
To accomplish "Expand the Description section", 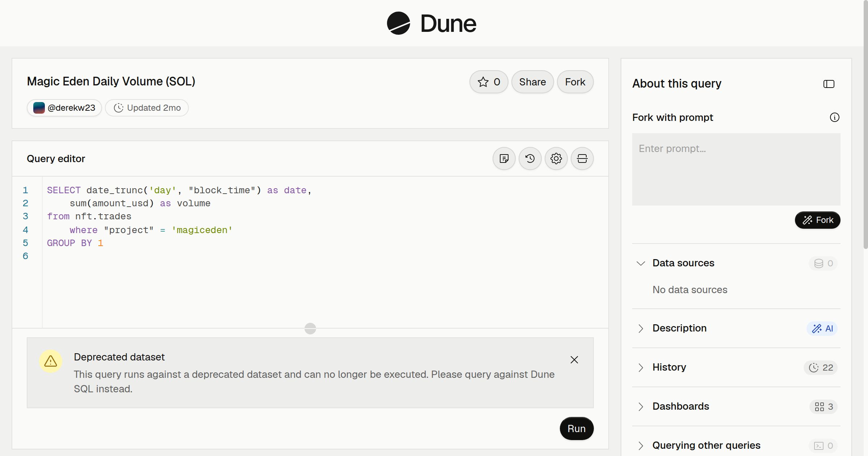I will [641, 329].
